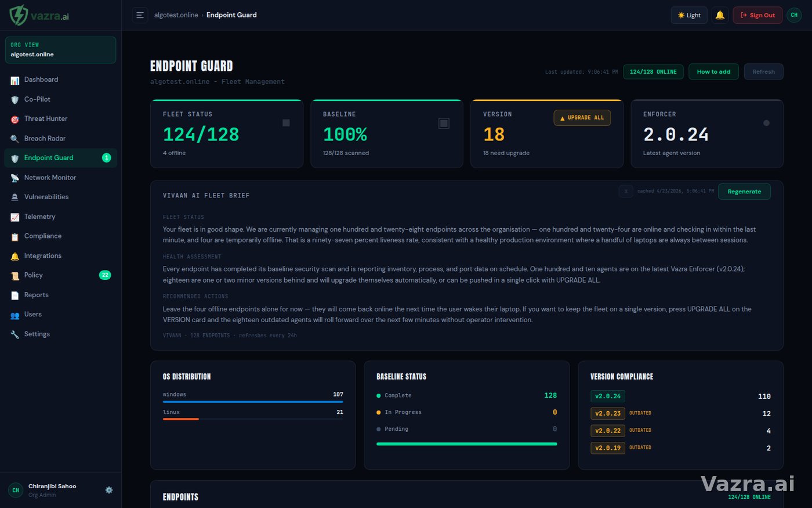Open the CH avatar in top bar
This screenshot has height=508, width=812.
(x=794, y=15)
